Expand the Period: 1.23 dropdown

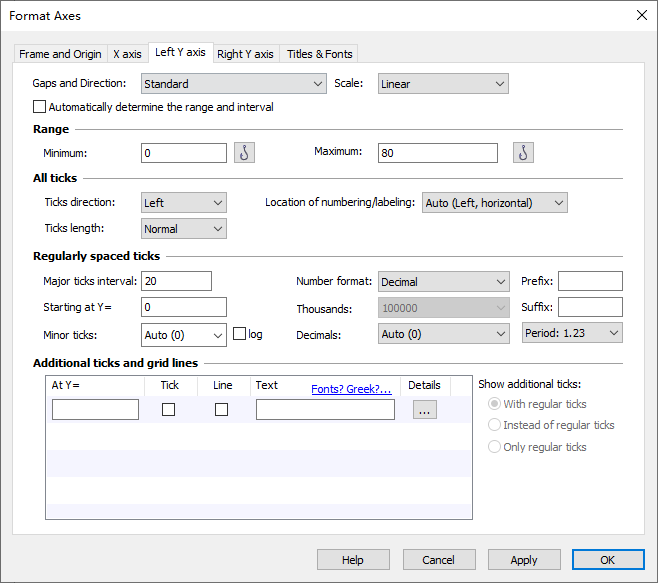click(x=571, y=334)
